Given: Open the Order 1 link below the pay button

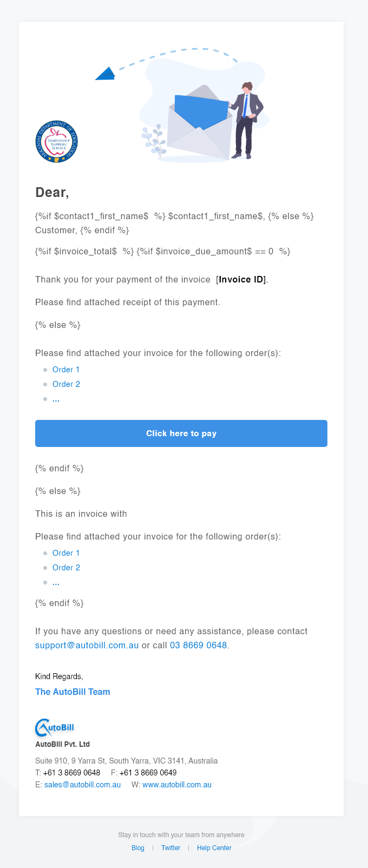Looking at the screenshot, I should (66, 553).
